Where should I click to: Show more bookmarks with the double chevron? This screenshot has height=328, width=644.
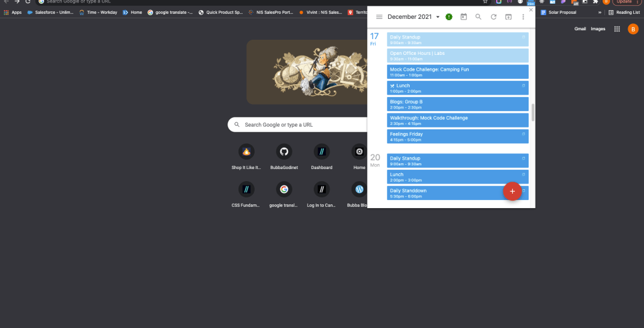point(600,12)
